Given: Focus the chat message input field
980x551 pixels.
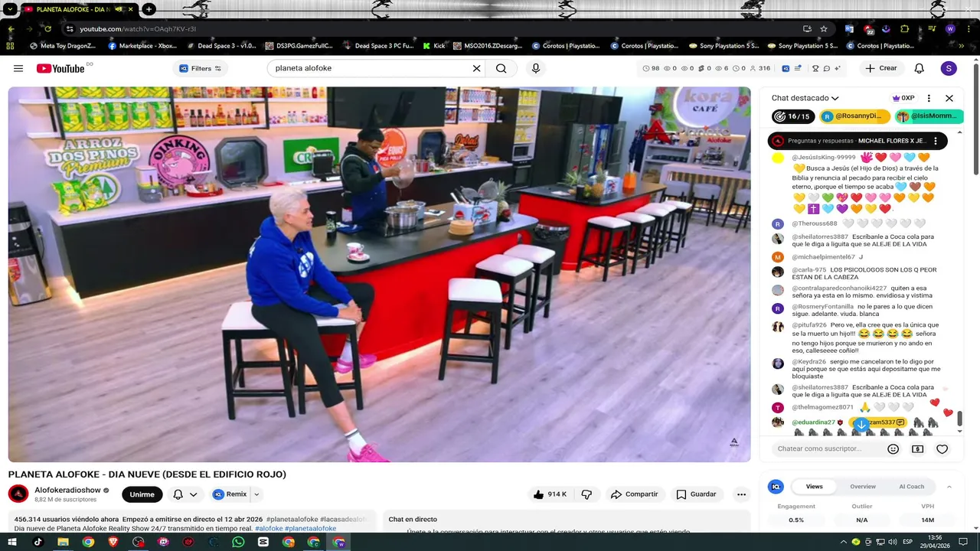Looking at the screenshot, I should tap(825, 449).
